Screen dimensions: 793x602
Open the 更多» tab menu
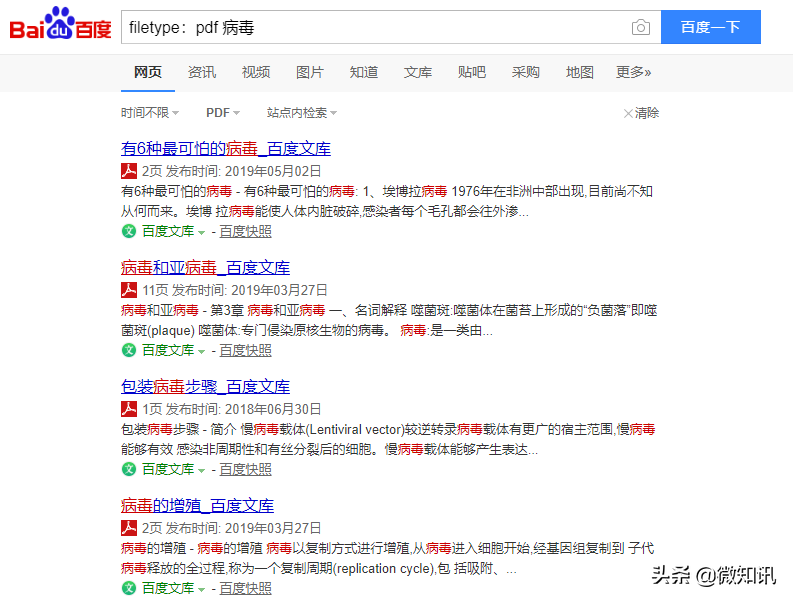click(x=633, y=72)
